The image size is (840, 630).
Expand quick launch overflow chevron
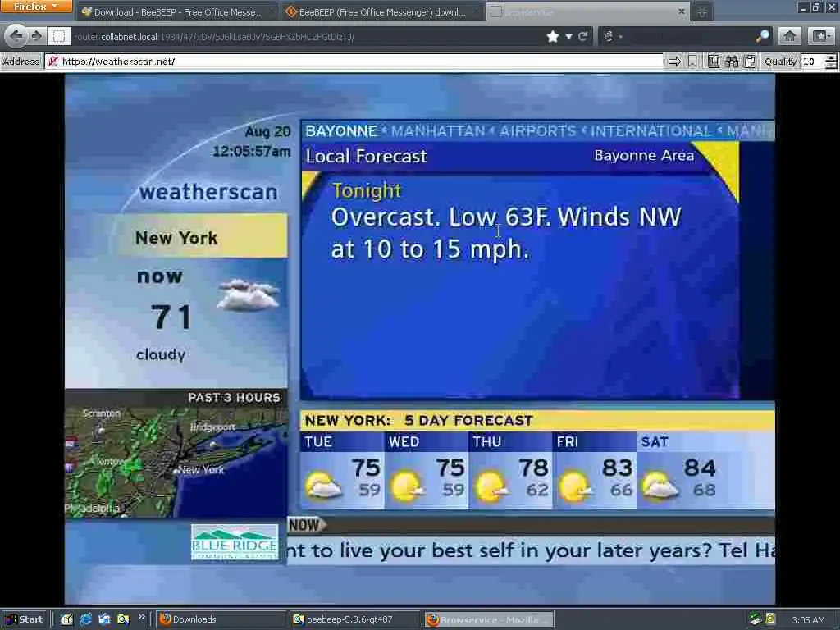(x=141, y=617)
